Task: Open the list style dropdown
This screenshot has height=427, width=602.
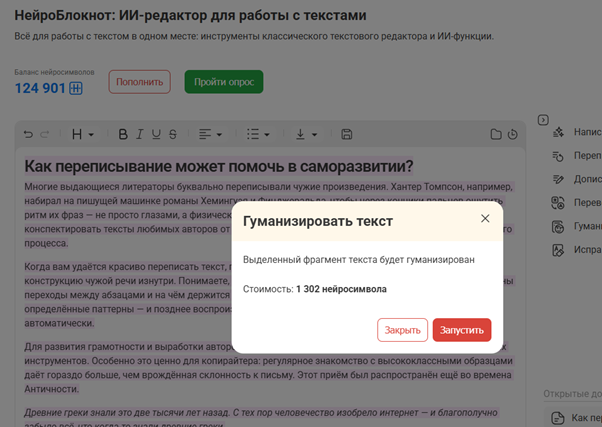Action: click(x=258, y=134)
